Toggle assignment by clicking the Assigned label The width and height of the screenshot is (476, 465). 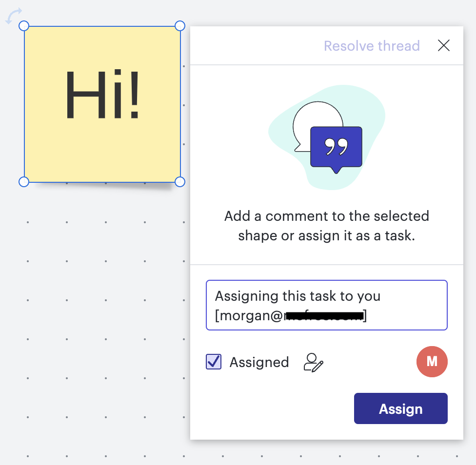[259, 362]
